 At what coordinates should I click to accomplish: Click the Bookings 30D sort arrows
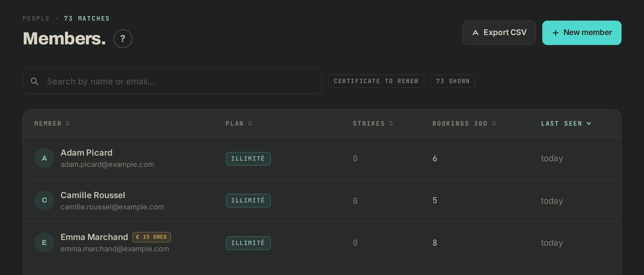(494, 123)
